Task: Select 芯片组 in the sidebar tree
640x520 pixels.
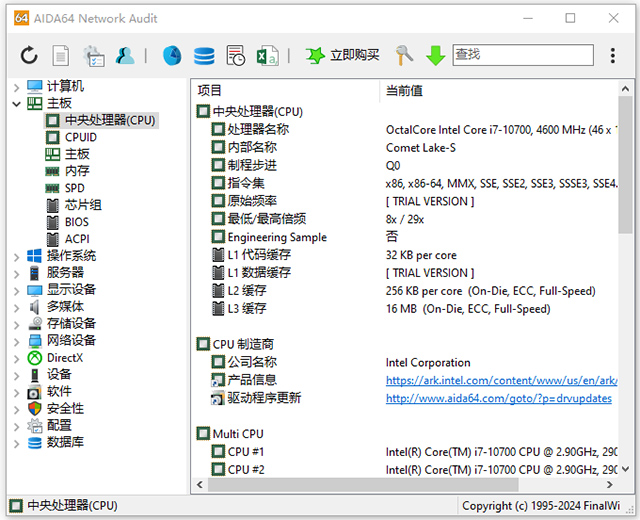Action: click(83, 204)
